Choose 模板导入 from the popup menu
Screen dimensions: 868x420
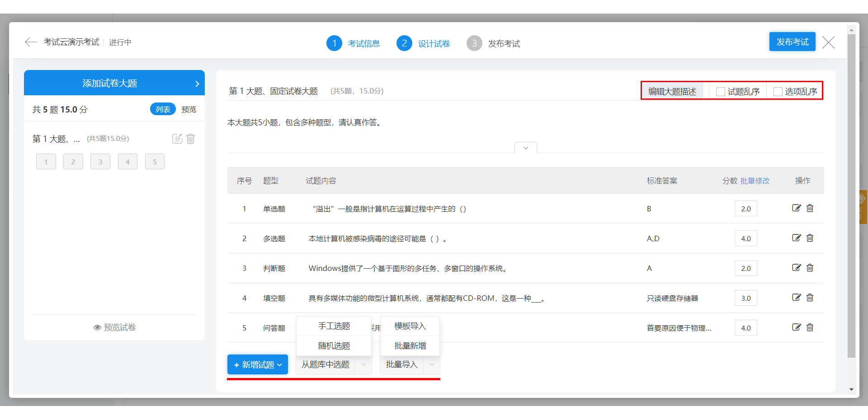coord(410,326)
